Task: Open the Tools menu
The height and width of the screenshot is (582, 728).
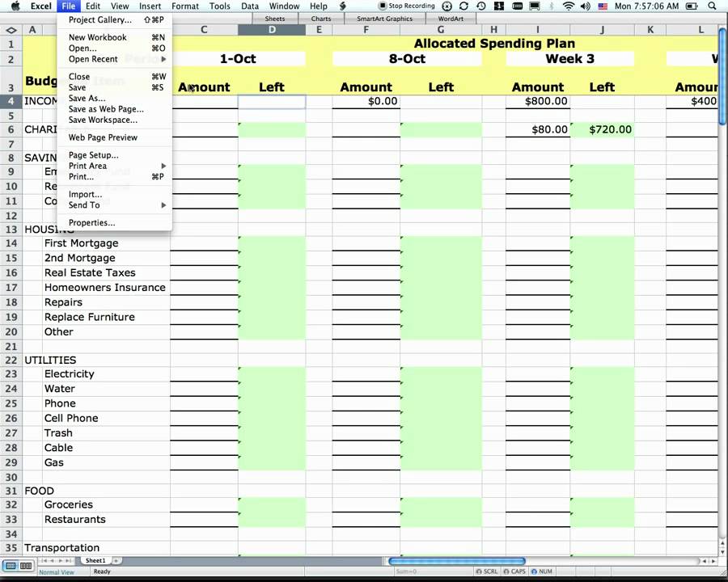Action: [x=219, y=6]
